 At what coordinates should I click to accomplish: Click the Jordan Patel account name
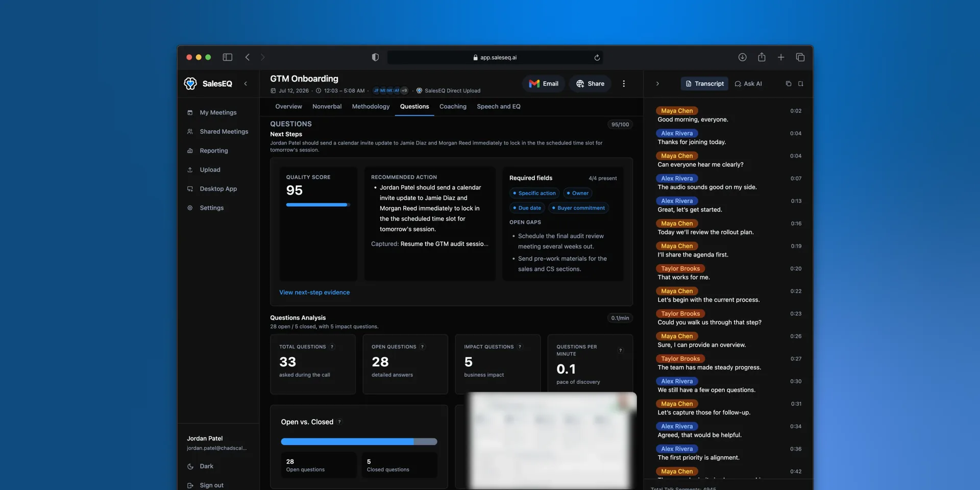tap(205, 438)
